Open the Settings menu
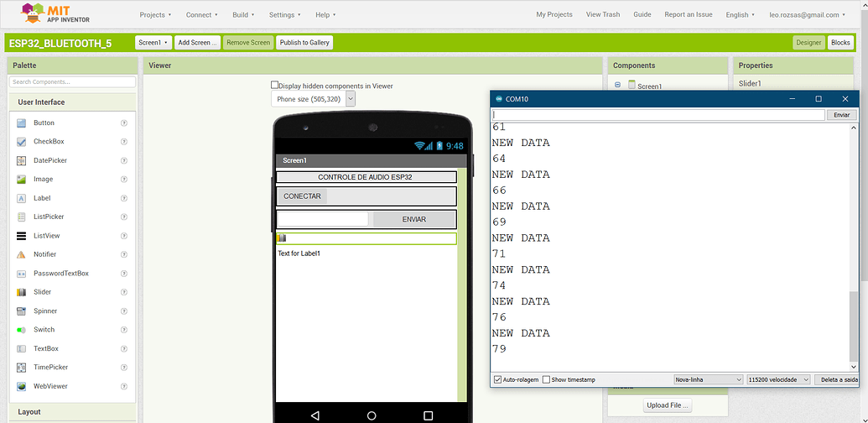868x423 pixels. [285, 15]
